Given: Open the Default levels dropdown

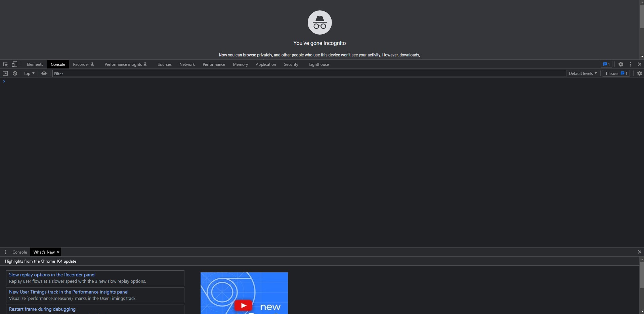Looking at the screenshot, I should [x=583, y=74].
